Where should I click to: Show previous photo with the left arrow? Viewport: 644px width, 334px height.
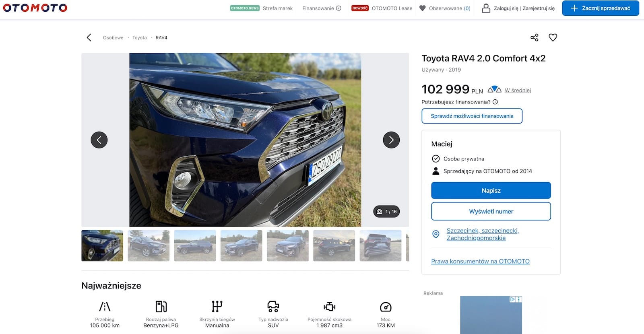pos(99,140)
